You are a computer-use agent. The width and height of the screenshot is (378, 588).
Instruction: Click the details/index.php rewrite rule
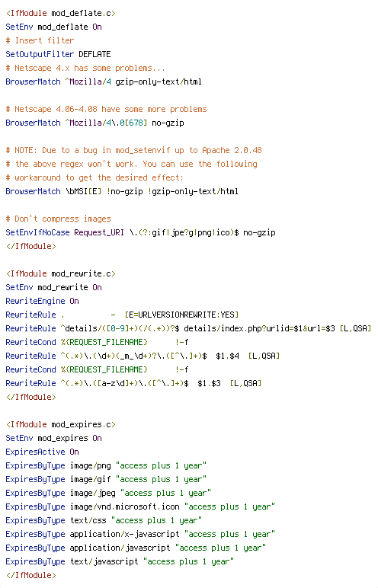pos(188,328)
